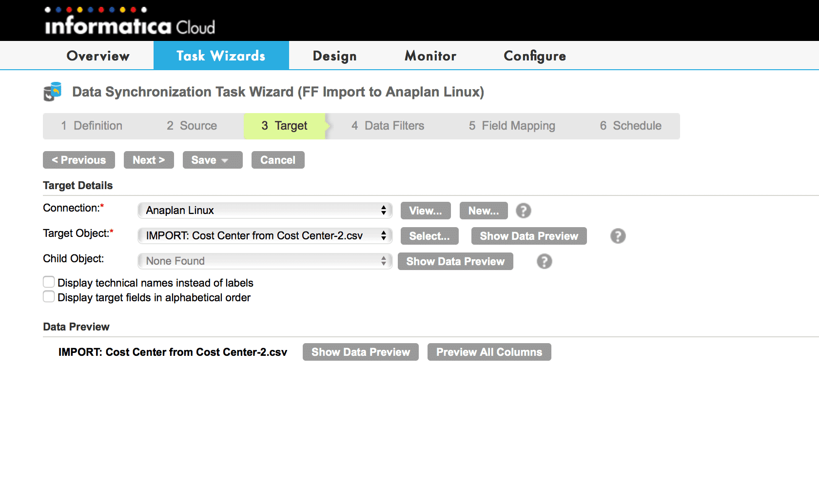
Task: Open the Connection dropdown Anaplan Linux
Action: click(x=265, y=210)
